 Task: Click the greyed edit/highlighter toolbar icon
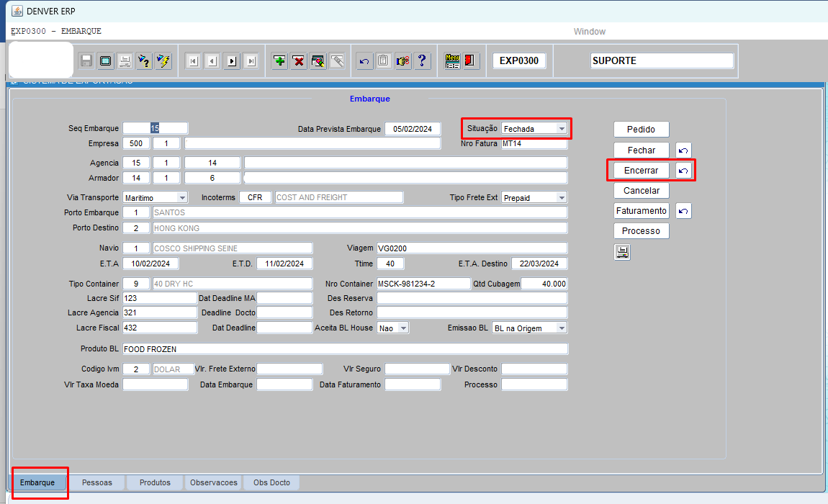pos(338,61)
